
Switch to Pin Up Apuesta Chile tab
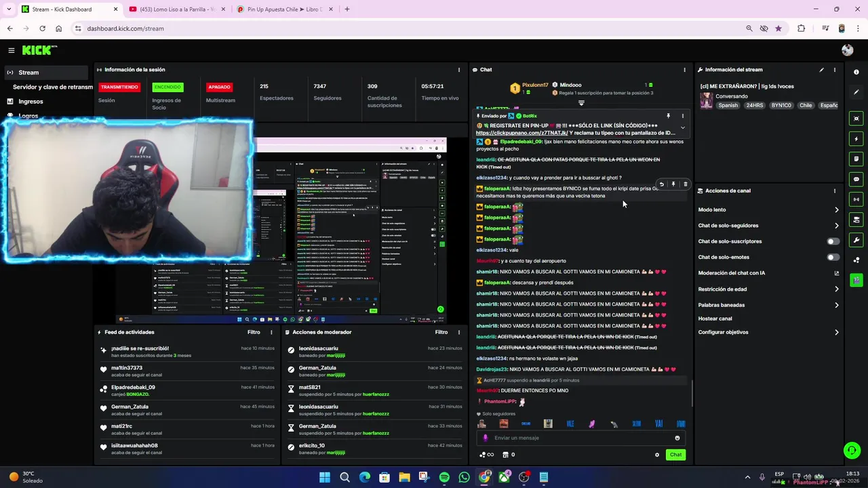point(285,9)
